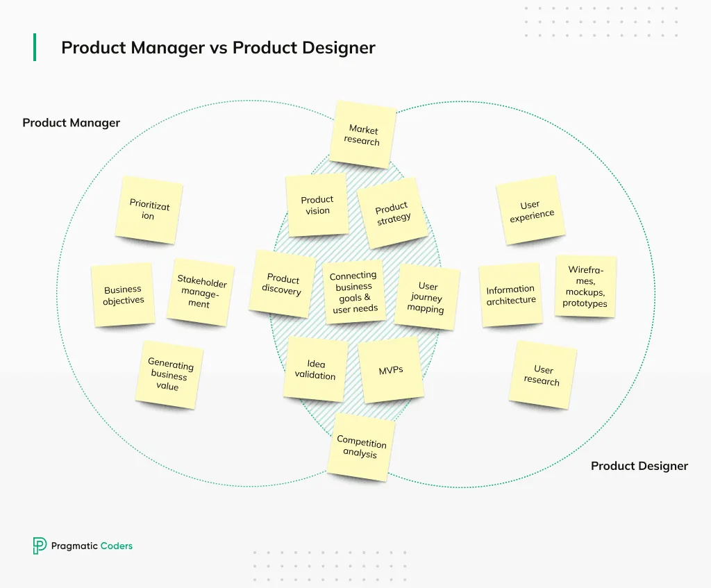Click the Pragmatic Coders logo icon
The image size is (711, 588).
tap(40, 546)
